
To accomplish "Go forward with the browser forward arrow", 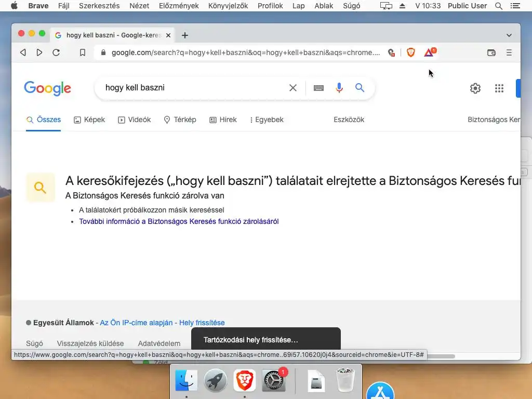I will [39, 52].
